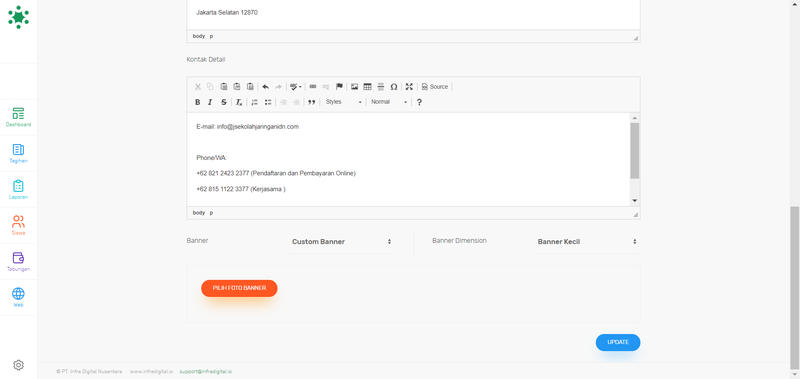Insert a table via Table icon
The width and height of the screenshot is (800, 379).
tap(367, 87)
